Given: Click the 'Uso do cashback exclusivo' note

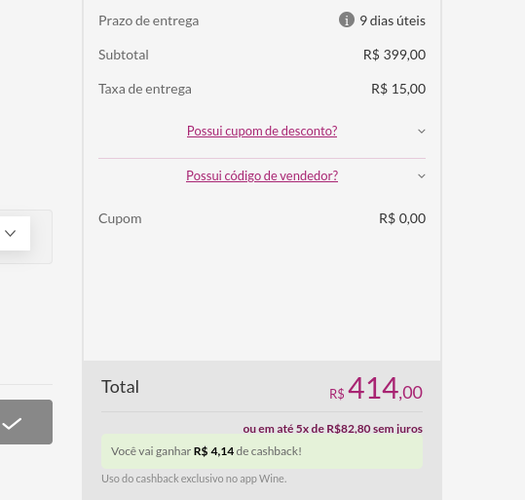Looking at the screenshot, I should click(194, 479).
